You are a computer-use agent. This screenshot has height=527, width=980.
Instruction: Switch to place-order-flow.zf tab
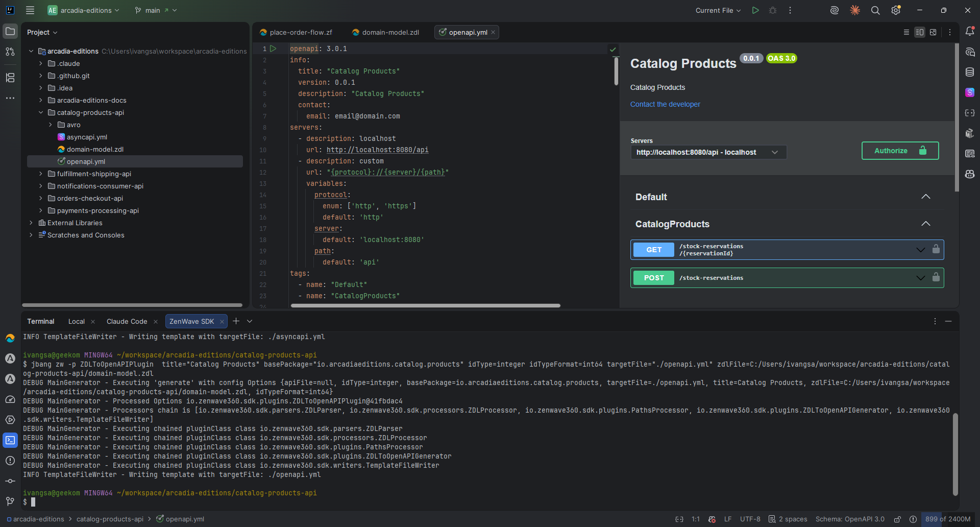296,32
